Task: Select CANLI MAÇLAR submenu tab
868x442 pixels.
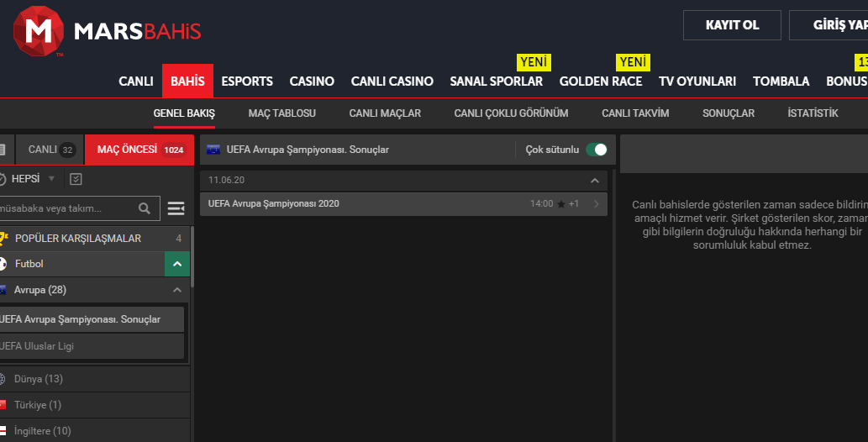Action: (385, 113)
